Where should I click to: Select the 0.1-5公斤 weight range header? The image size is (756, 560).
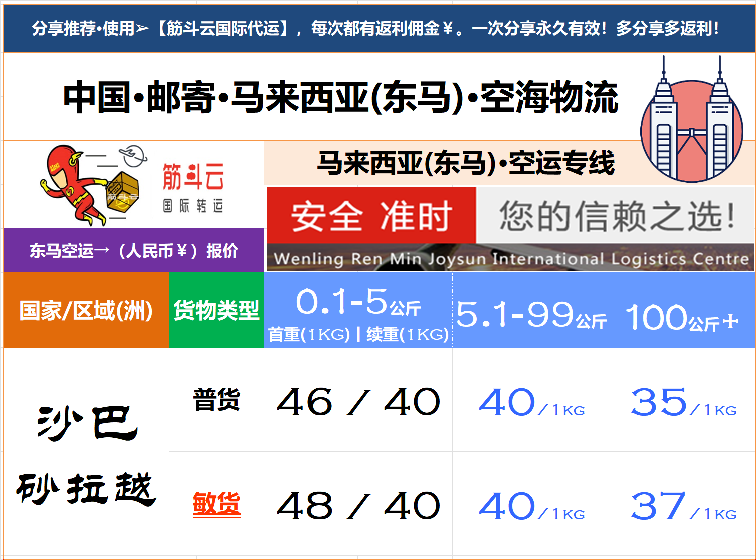pyautogui.click(x=358, y=310)
